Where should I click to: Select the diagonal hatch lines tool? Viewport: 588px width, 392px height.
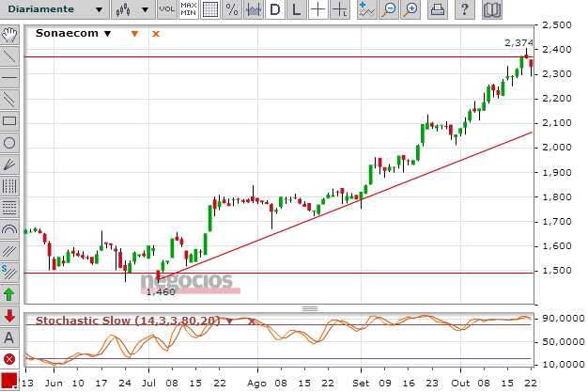(9, 251)
